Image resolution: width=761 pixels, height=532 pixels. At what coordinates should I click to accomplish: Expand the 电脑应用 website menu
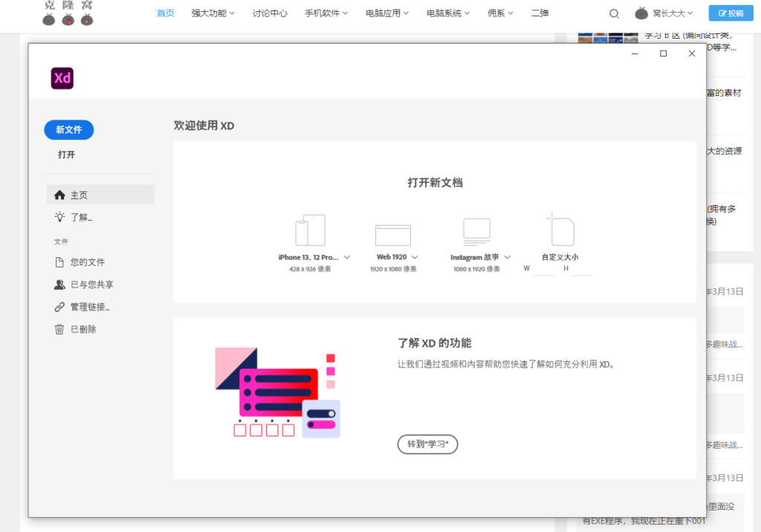coord(386,13)
